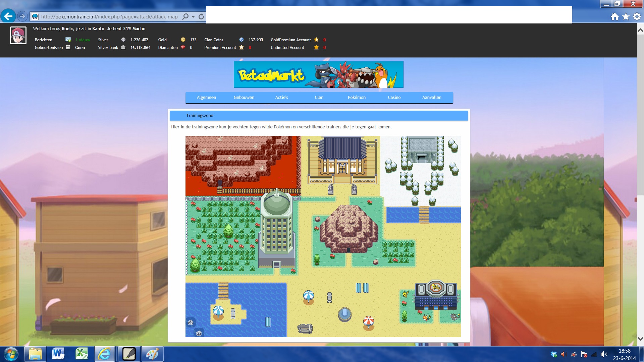Click the Silver coin icon
The width and height of the screenshot is (644, 362).
[123, 40]
